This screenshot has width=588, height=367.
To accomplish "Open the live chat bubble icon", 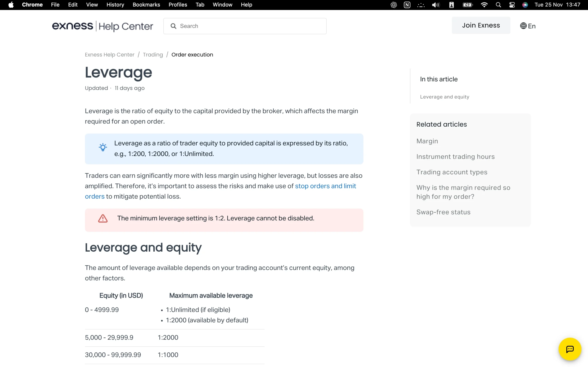I will [x=570, y=349].
